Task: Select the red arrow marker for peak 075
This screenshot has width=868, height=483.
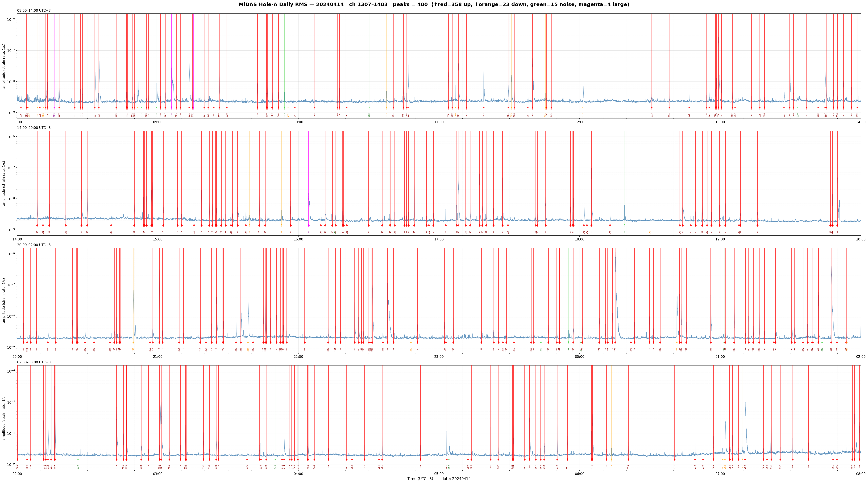Action: click(689, 108)
